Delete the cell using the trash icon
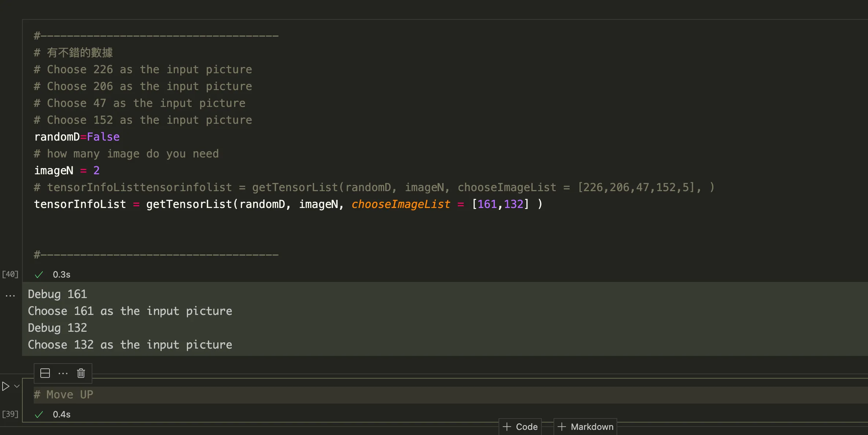This screenshot has width=868, height=435. pyautogui.click(x=81, y=373)
